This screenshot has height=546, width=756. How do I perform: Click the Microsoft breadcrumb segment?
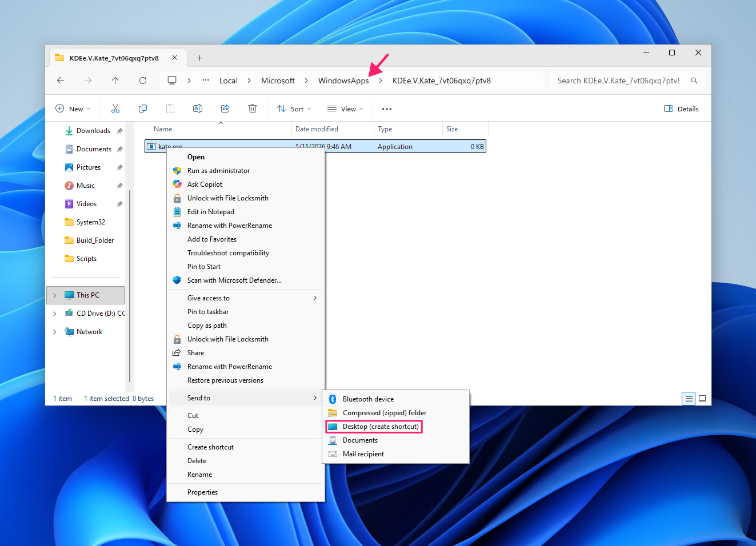pyautogui.click(x=278, y=81)
